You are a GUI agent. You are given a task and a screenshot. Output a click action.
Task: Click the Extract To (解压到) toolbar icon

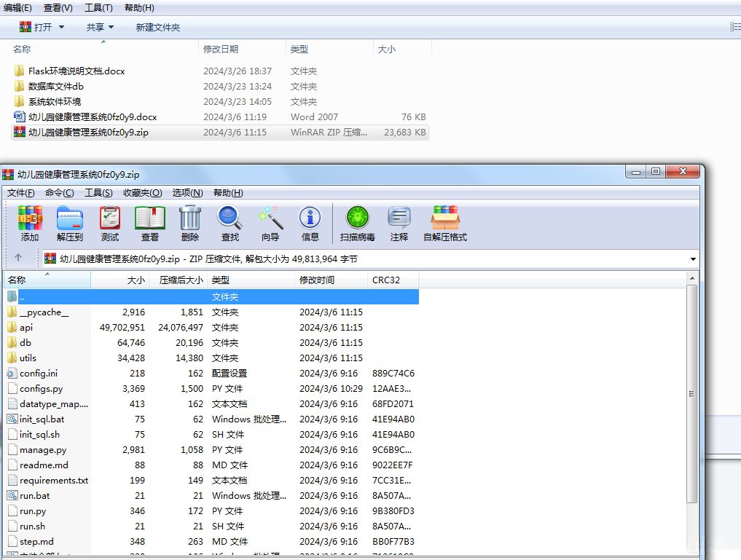tap(69, 218)
